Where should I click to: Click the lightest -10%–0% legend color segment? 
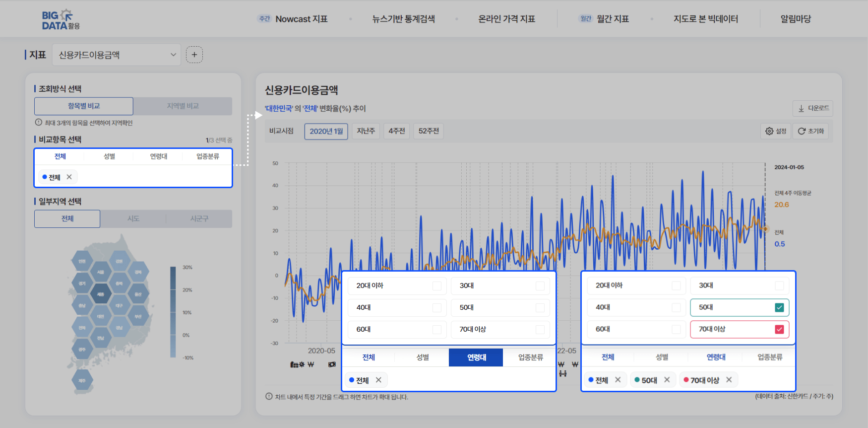point(173,347)
